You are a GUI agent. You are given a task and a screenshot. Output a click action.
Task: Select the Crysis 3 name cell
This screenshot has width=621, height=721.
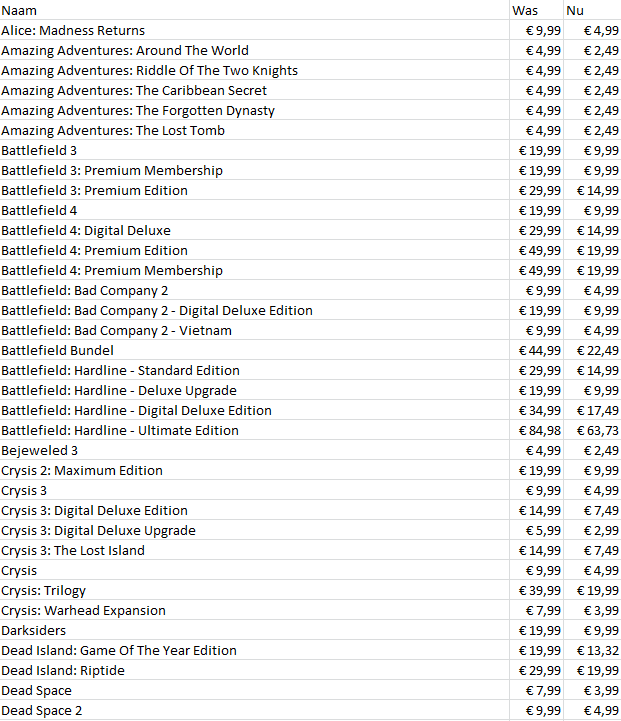click(x=255, y=490)
